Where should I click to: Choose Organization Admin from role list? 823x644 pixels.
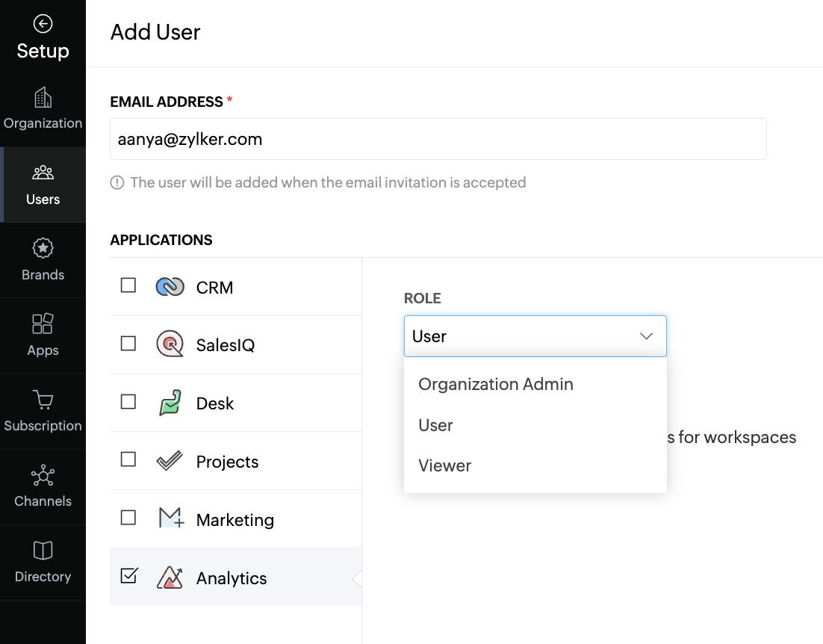click(495, 384)
